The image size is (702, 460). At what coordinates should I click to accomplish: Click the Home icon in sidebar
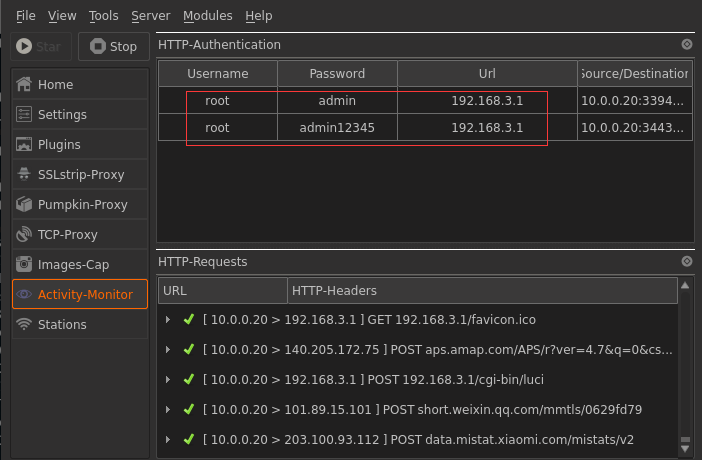coord(24,85)
